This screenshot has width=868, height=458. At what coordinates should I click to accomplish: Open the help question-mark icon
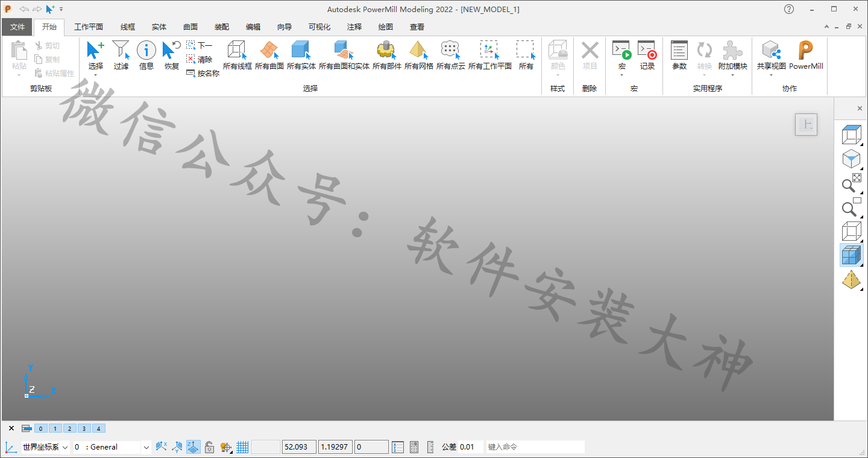click(x=789, y=9)
